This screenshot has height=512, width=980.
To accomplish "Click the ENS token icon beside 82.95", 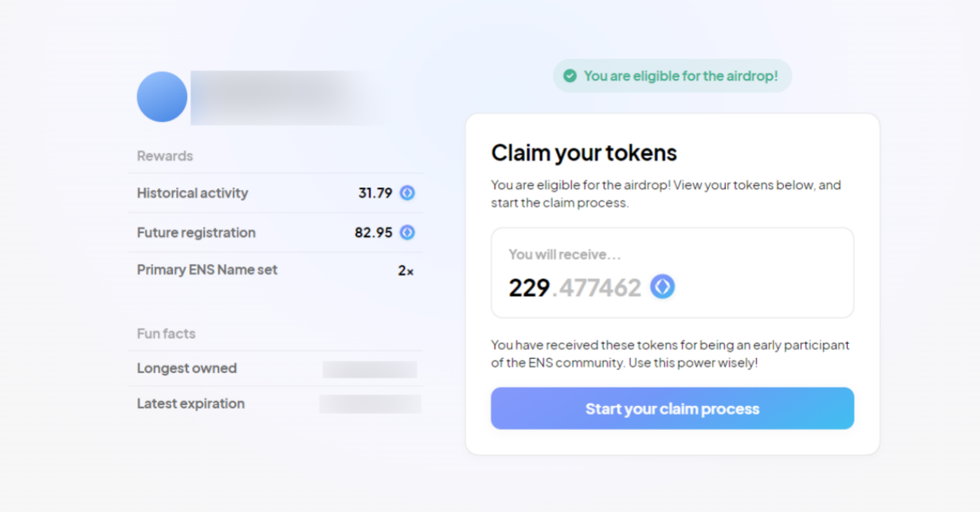I will click(407, 233).
